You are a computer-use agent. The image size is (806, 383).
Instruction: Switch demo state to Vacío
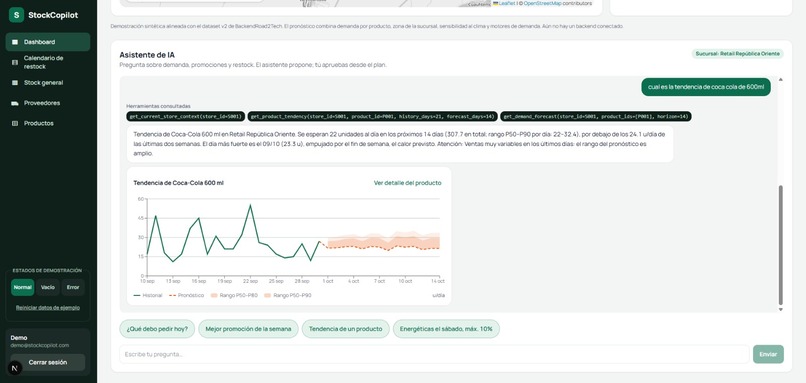point(48,287)
